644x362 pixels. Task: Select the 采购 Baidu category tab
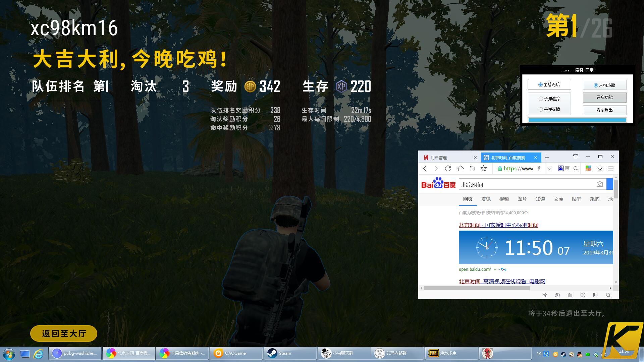(x=594, y=199)
